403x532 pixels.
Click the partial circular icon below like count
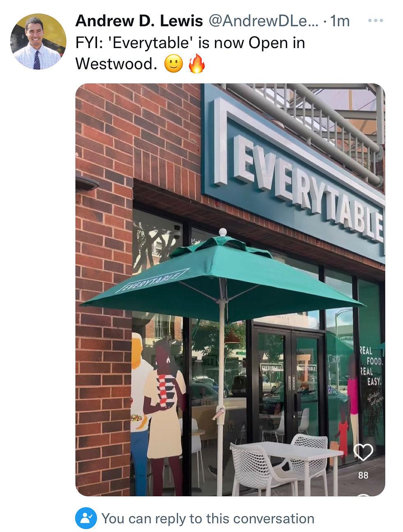click(x=364, y=494)
